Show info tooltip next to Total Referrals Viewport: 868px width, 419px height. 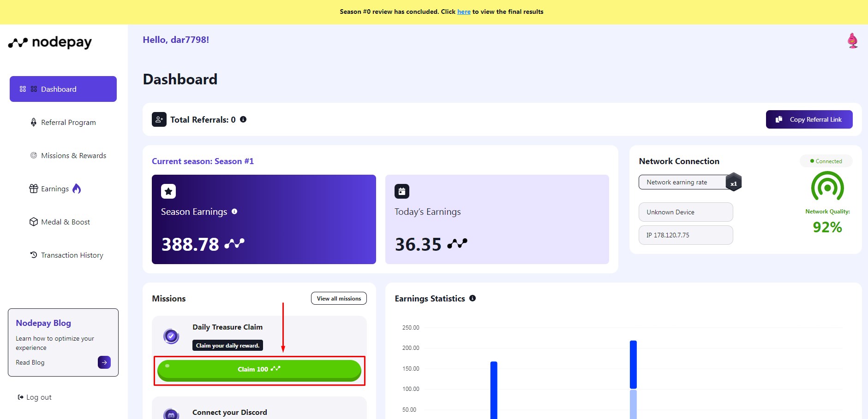point(243,119)
